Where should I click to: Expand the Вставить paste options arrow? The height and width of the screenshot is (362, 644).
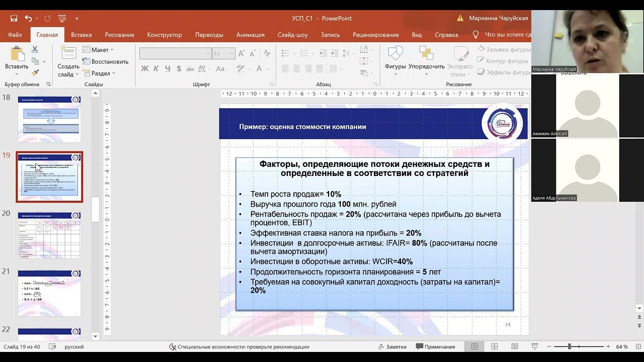pos(17,74)
